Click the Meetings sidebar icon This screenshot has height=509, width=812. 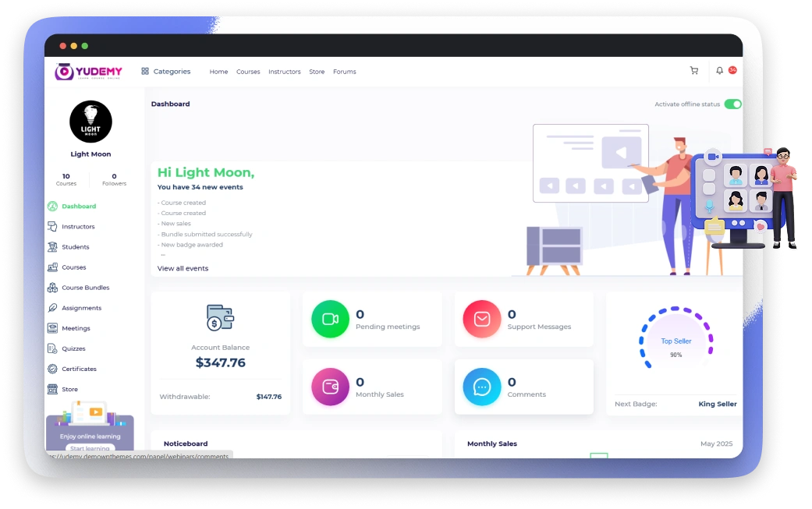coord(52,328)
